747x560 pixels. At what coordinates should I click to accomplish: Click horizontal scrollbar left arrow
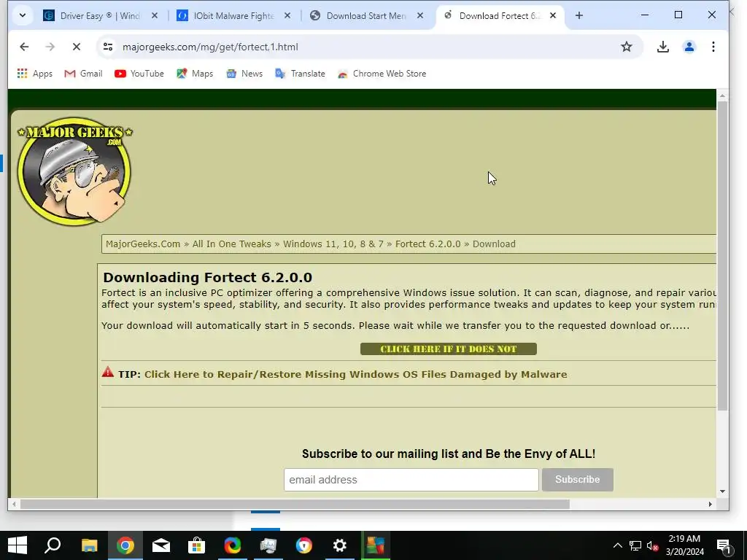click(14, 504)
